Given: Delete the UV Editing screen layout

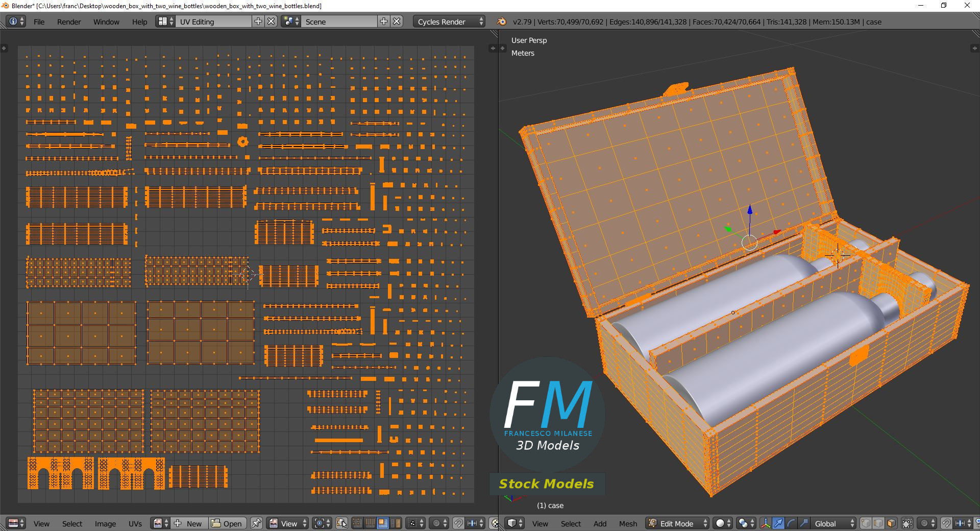Looking at the screenshot, I should 271,21.
